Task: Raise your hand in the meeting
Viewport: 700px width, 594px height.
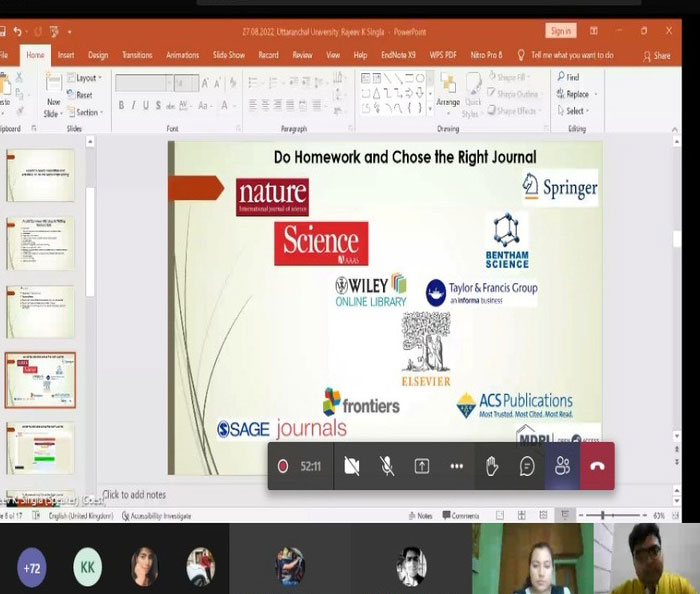Action: tap(491, 466)
